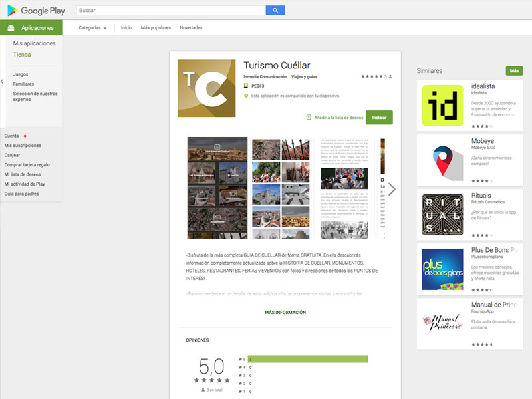The image size is (532, 399).
Task: Go to the Inicio tab
Action: point(126,28)
